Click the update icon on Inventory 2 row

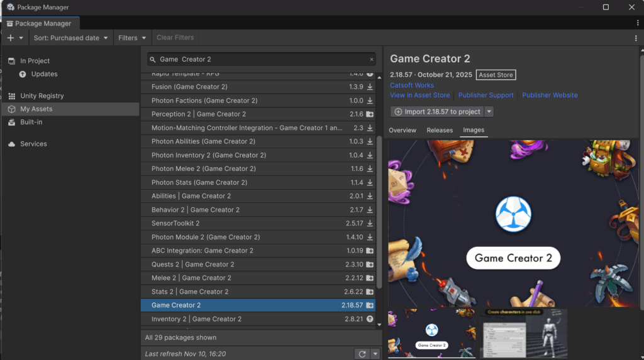370,319
